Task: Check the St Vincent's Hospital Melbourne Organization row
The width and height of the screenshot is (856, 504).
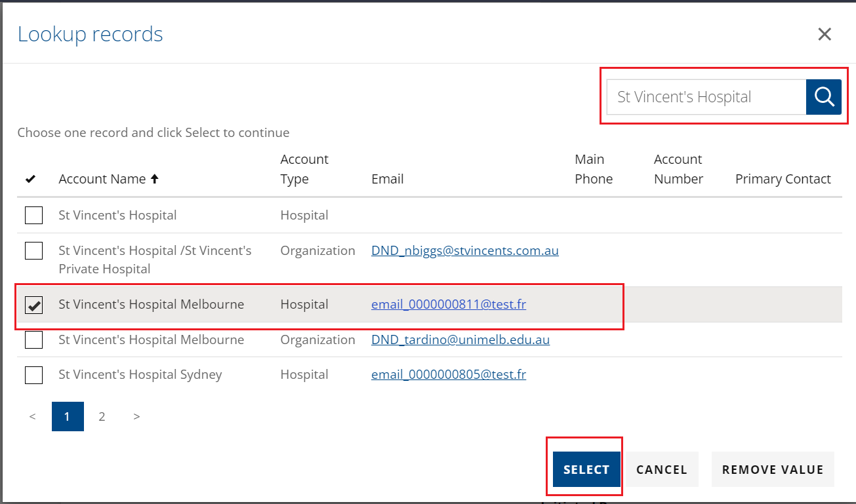Action: tap(34, 339)
